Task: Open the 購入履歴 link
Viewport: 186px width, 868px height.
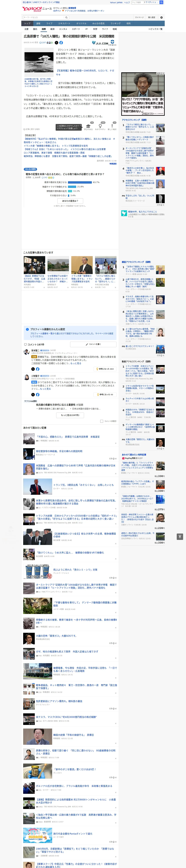Action: 152,18
